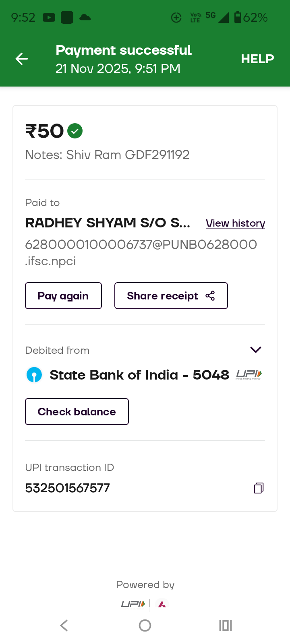
Task: Open HELP for this payment
Action: (x=257, y=59)
